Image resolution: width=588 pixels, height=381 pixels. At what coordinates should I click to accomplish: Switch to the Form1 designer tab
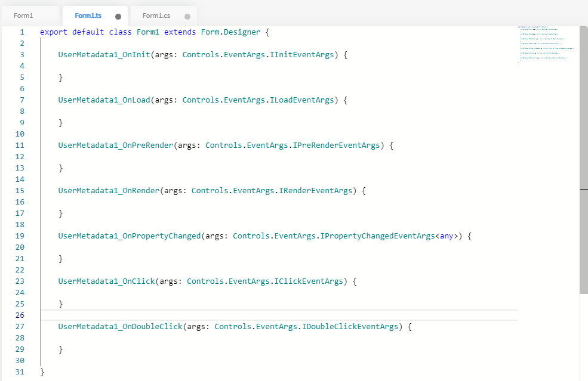[23, 16]
